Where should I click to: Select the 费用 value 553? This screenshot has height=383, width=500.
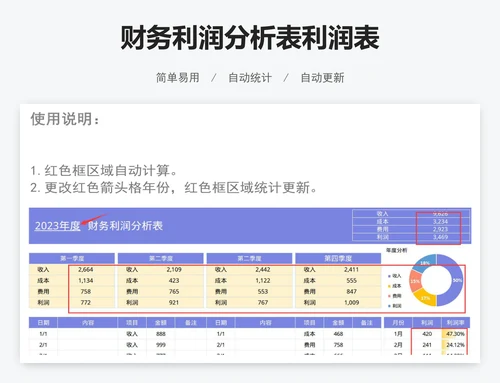coord(263,292)
